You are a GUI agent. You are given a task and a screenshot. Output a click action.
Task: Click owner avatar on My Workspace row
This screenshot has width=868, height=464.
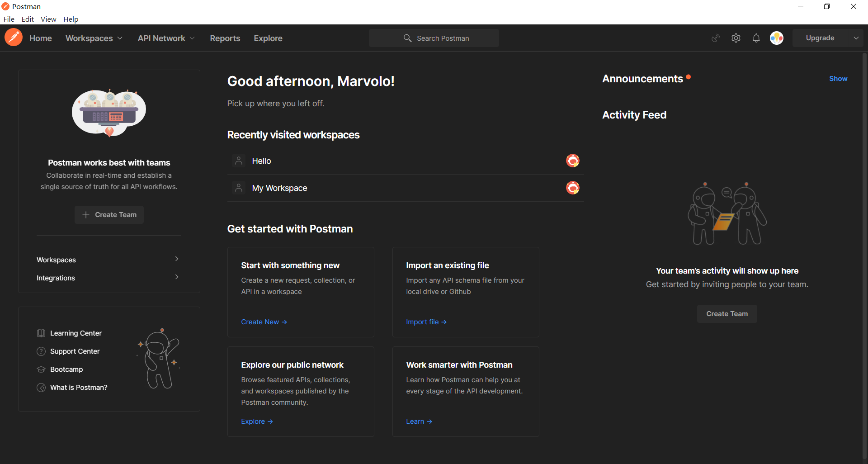[x=573, y=188]
